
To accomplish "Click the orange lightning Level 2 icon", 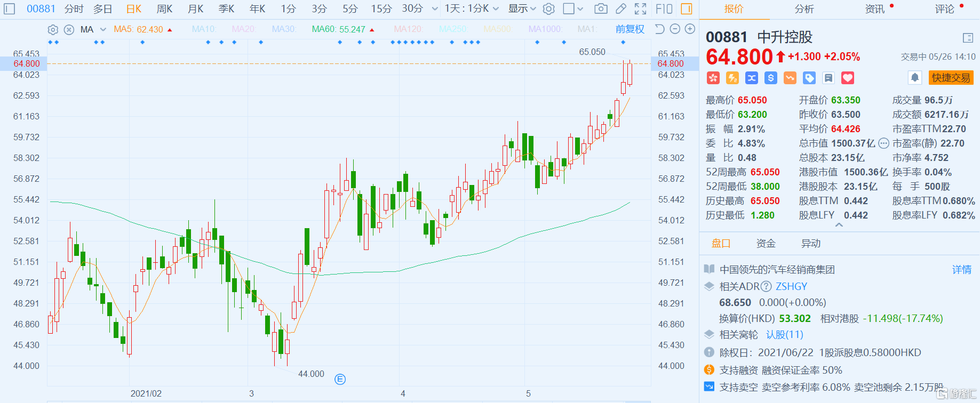I will pyautogui.click(x=732, y=78).
